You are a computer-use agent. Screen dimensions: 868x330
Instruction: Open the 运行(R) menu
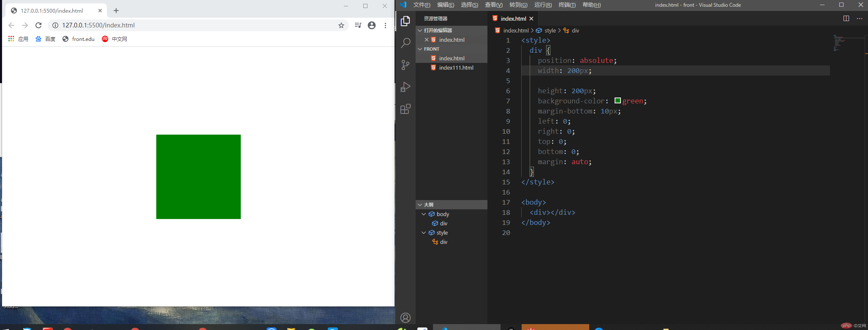pyautogui.click(x=543, y=5)
